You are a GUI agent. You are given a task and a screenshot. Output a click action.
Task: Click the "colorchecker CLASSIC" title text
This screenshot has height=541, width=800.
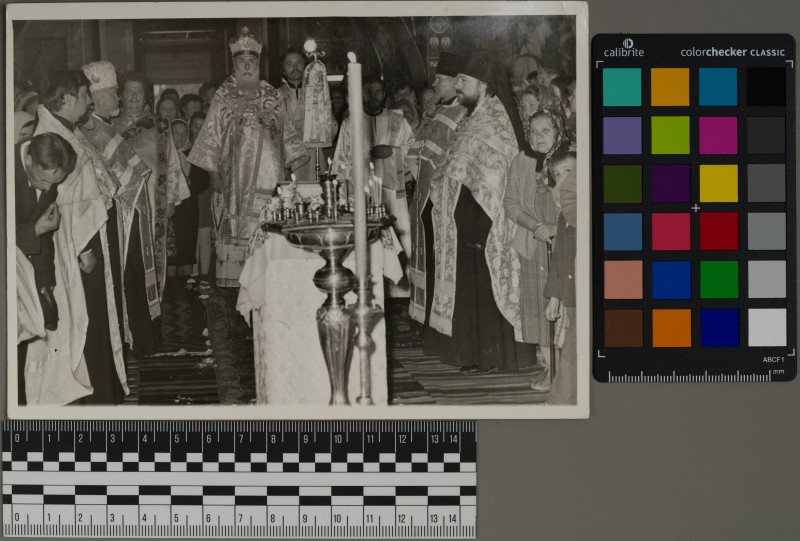(732, 51)
